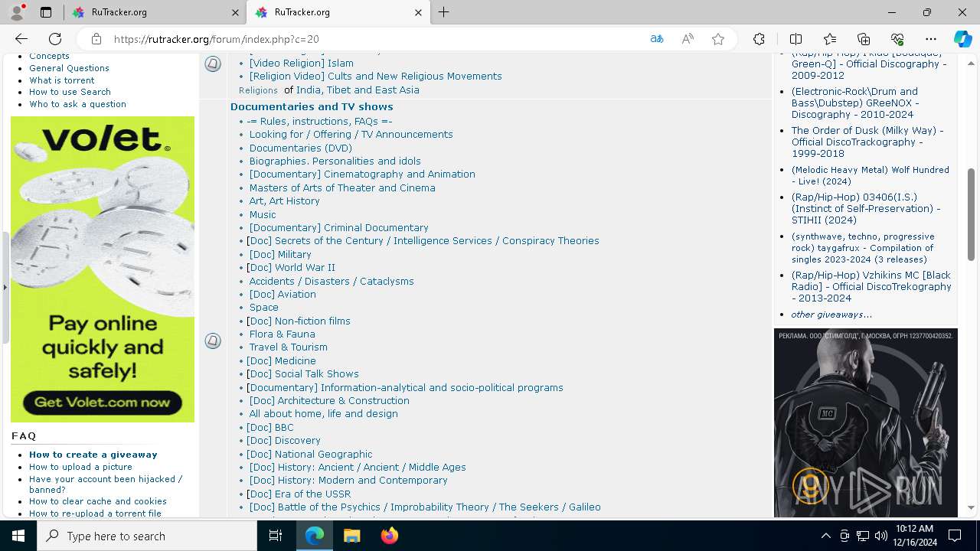Open the [Doc] Medicine forum
Viewport: 980px width, 551px height.
coord(281,361)
